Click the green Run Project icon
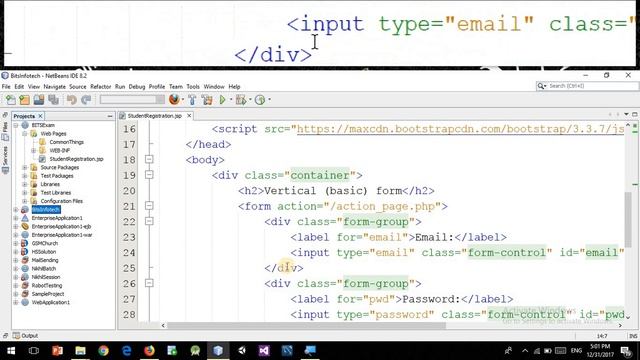 tap(222, 100)
